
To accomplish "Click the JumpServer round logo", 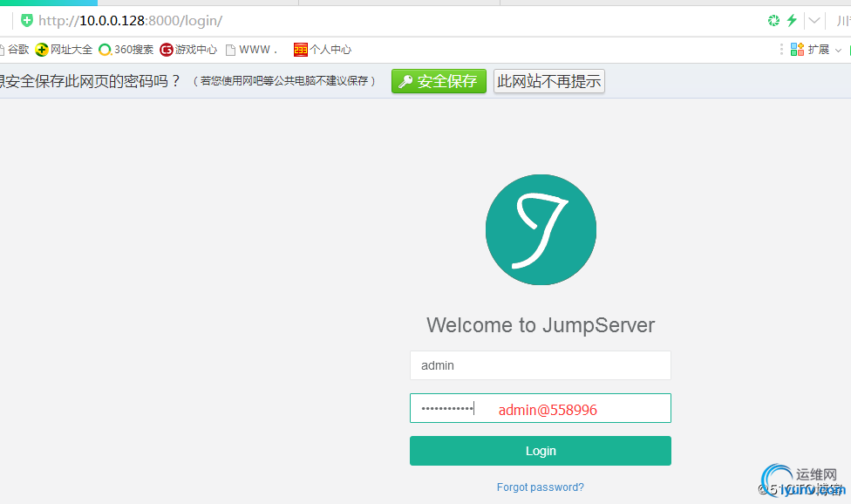I will 541,229.
